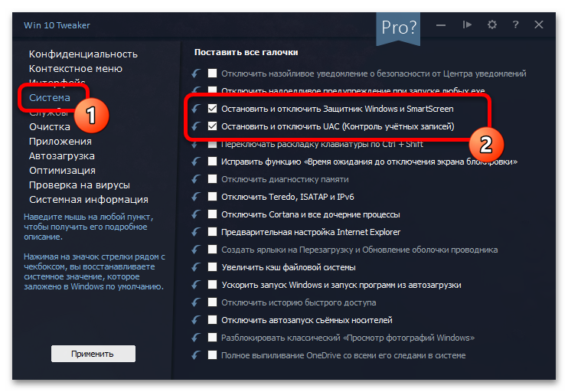Check Предварительная настройка Internet Explorer box

coord(212,231)
